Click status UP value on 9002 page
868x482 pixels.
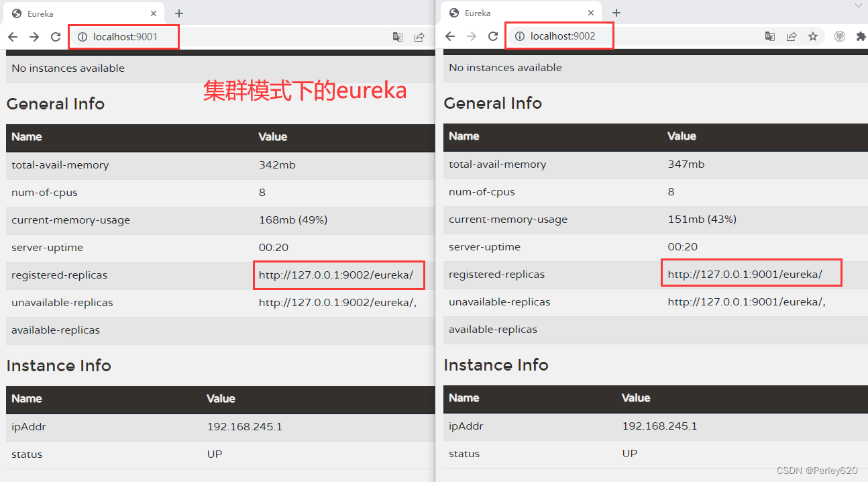click(630, 454)
